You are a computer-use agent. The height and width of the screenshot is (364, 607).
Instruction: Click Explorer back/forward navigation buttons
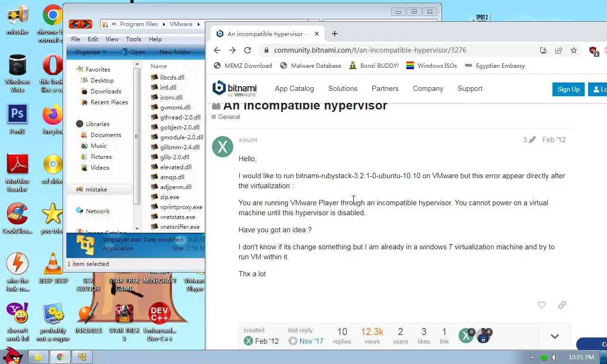(x=80, y=24)
